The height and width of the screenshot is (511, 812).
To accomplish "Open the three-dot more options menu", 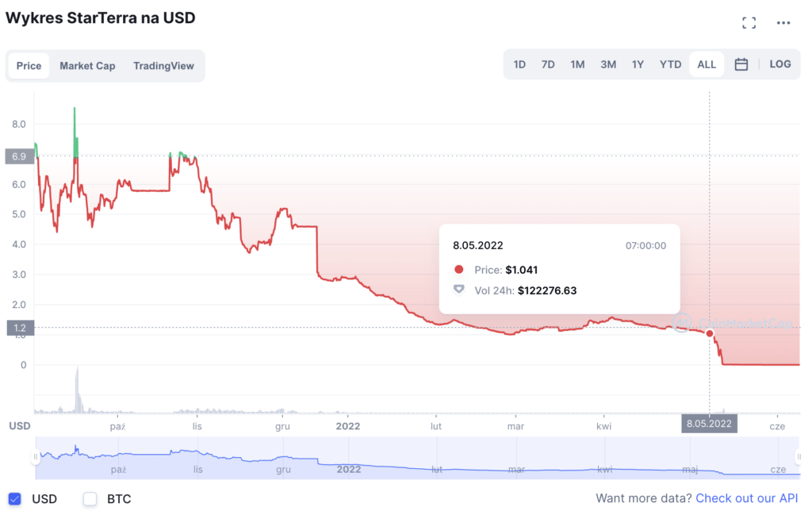I will tap(783, 22).
